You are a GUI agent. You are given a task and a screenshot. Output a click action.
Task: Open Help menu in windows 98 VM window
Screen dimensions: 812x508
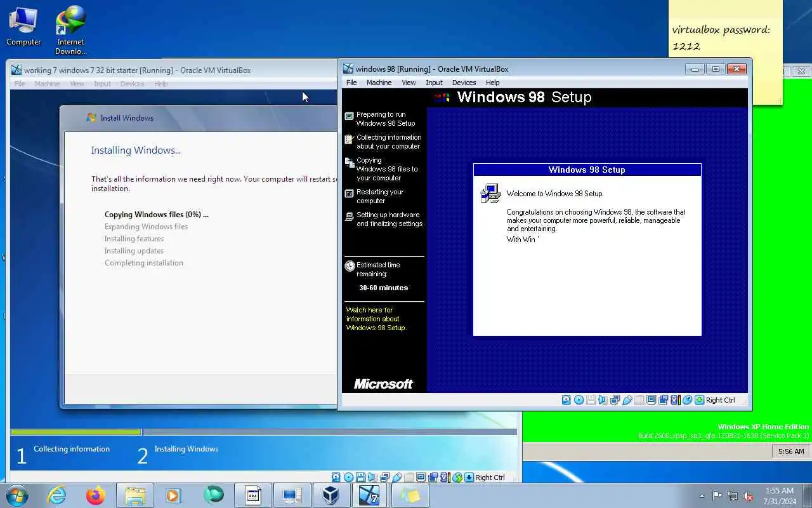coord(492,83)
